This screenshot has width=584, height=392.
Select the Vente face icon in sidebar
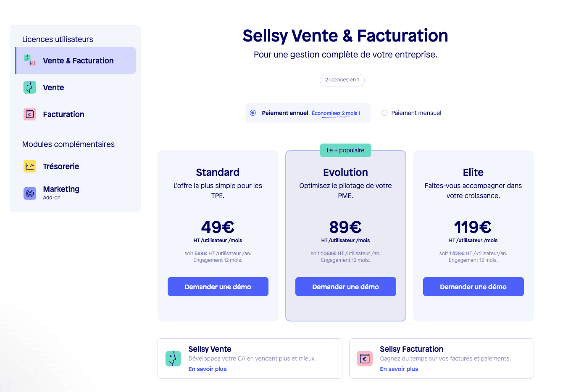coord(29,87)
